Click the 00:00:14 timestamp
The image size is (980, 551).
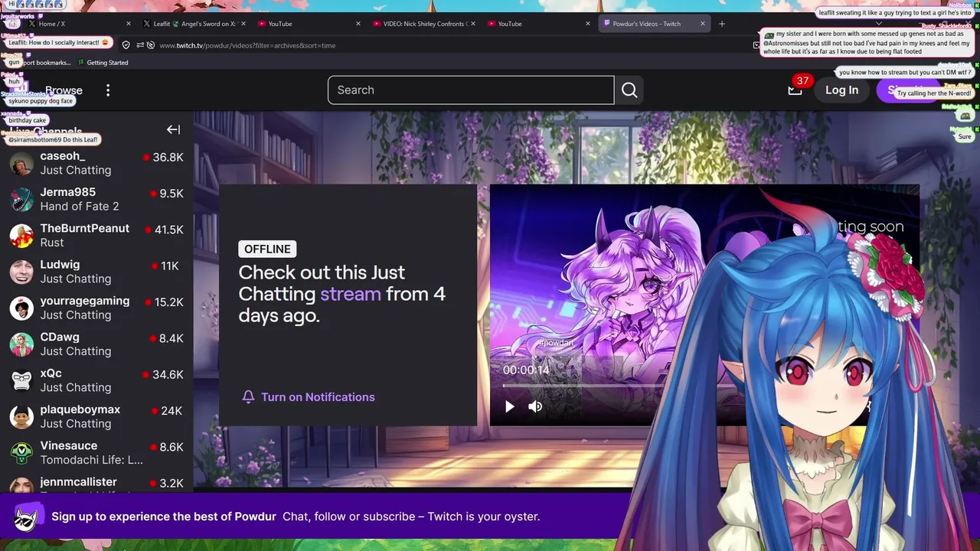[526, 370]
